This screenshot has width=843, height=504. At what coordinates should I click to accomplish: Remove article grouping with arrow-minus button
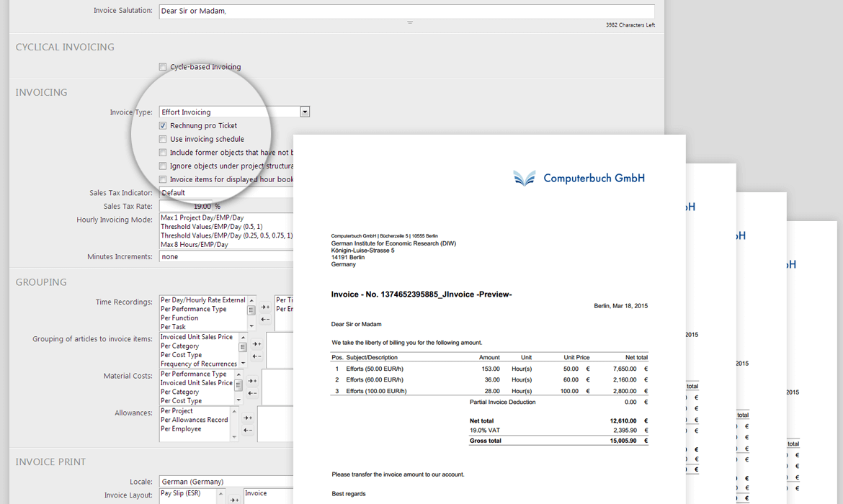pyautogui.click(x=257, y=356)
